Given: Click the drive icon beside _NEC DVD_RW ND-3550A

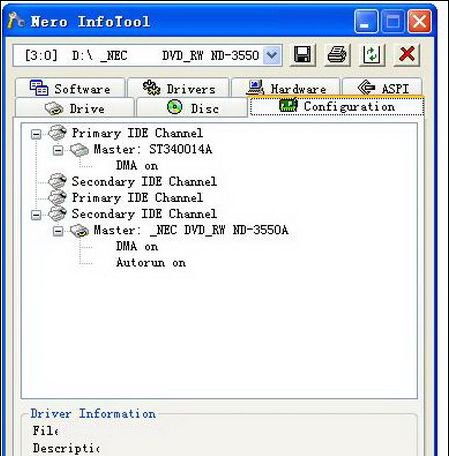Looking at the screenshot, I should click(x=79, y=231).
